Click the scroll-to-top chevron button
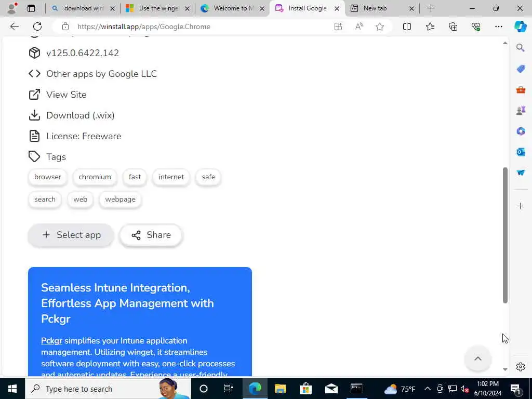The image size is (532, 399). tap(478, 358)
